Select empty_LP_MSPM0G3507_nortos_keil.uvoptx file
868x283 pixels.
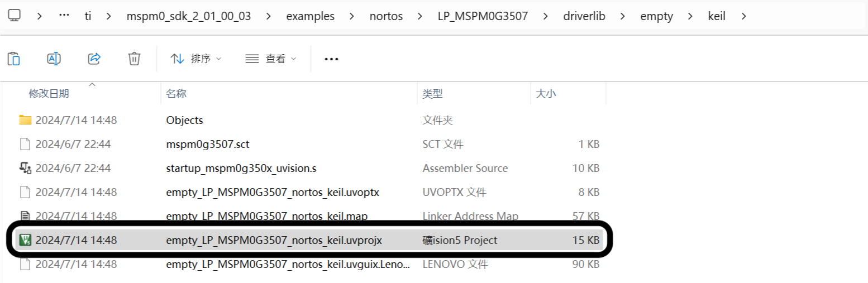[x=273, y=192]
